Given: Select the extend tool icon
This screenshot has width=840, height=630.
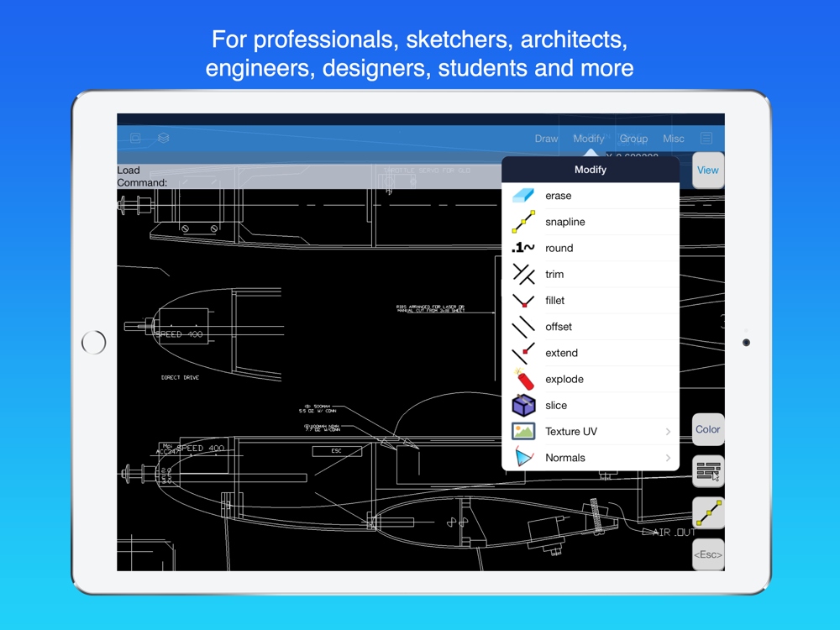Looking at the screenshot, I should [x=522, y=353].
